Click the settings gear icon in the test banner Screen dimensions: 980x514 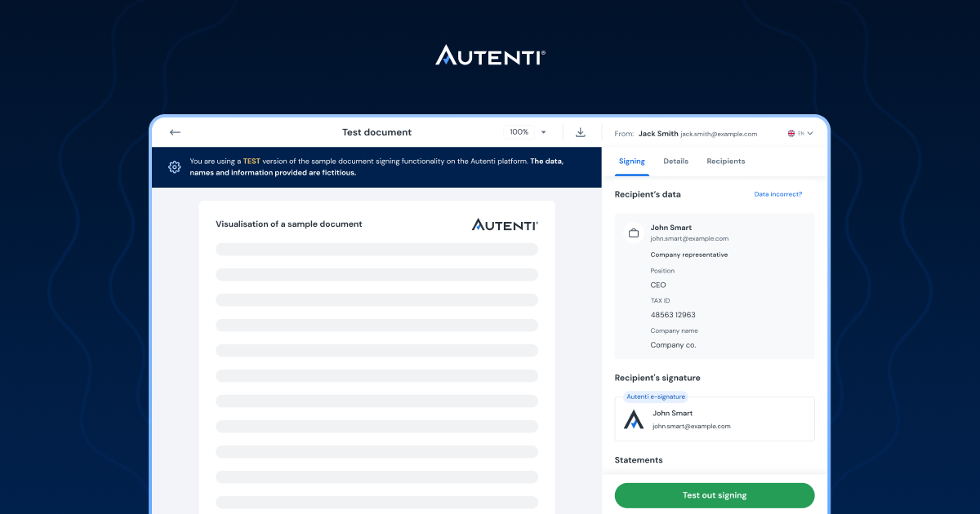tap(175, 167)
